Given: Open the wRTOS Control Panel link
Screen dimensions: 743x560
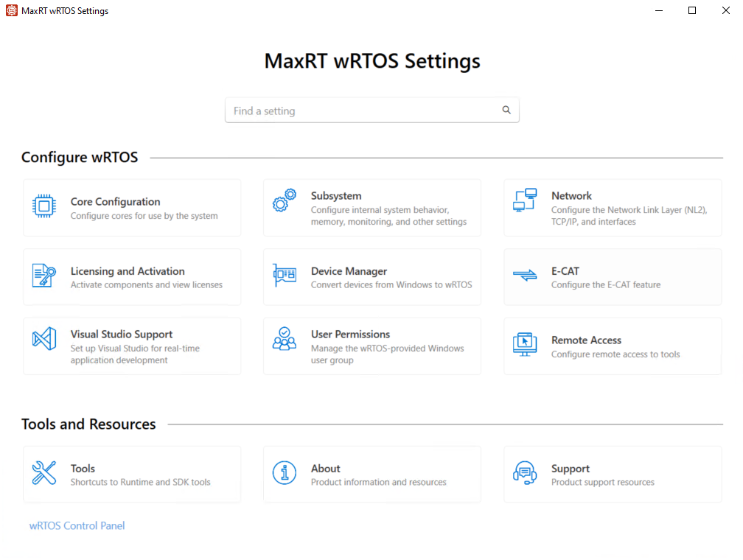Looking at the screenshot, I should tap(77, 526).
